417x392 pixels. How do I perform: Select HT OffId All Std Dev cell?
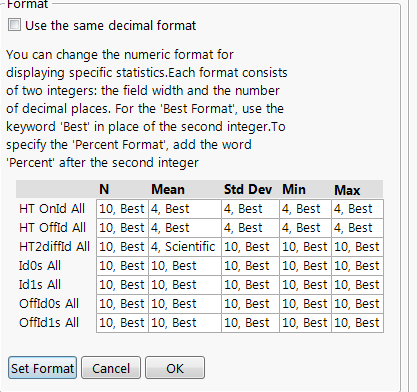coord(250,228)
